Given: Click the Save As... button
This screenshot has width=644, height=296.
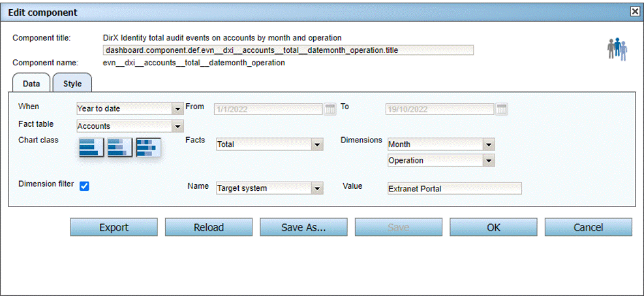Looking at the screenshot, I should click(303, 227).
